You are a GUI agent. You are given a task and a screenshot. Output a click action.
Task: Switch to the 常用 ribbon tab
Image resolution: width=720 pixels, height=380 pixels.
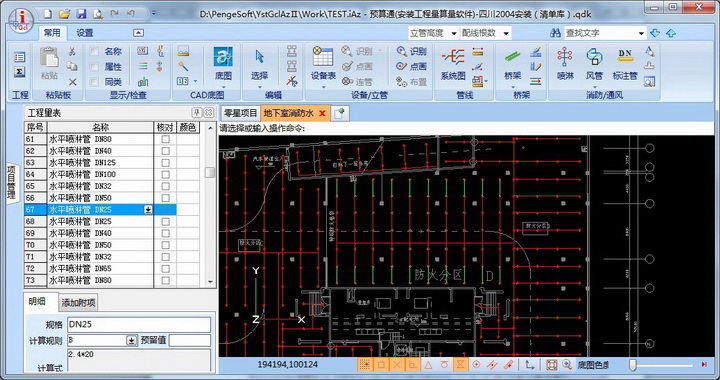tap(52, 33)
